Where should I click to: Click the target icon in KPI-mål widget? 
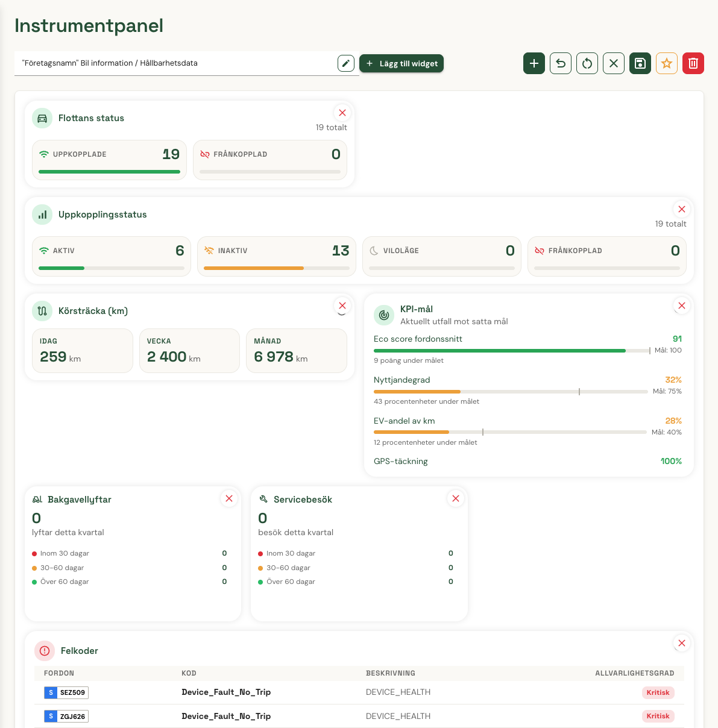coord(384,315)
